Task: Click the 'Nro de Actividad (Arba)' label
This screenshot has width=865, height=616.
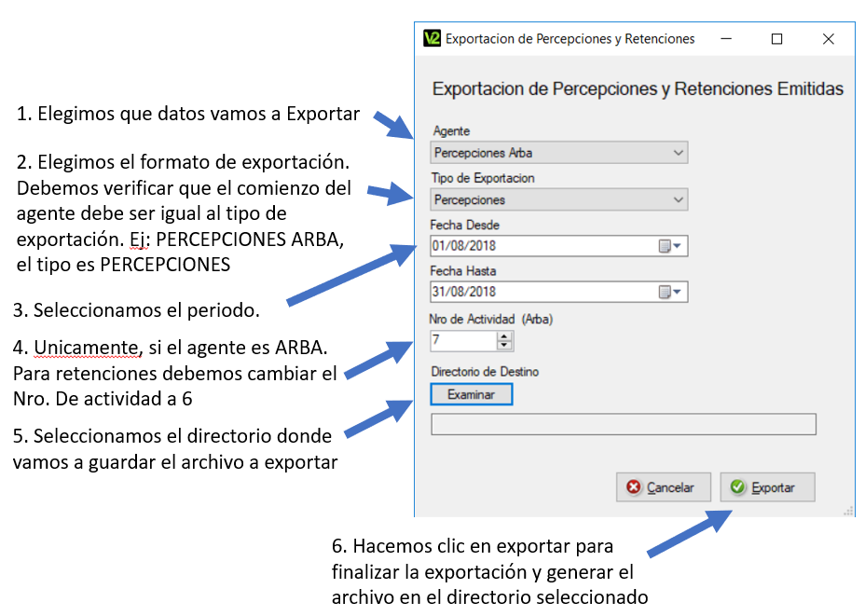Action: point(491,320)
